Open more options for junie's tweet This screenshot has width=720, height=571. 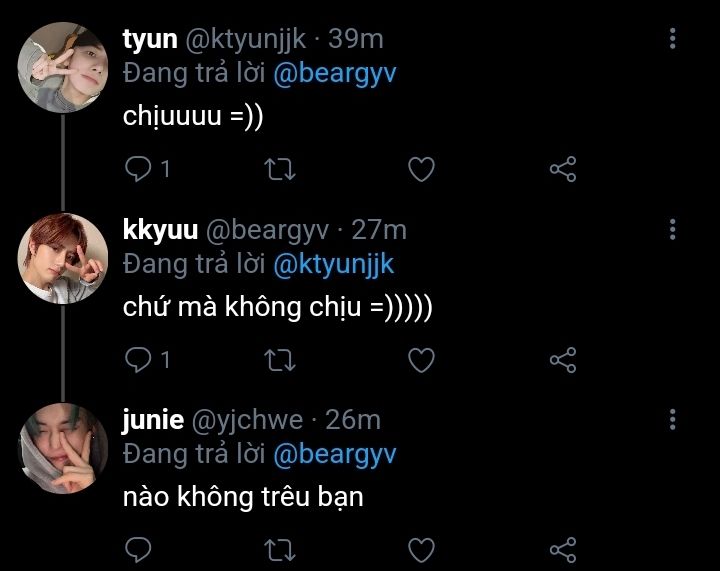tap(672, 420)
